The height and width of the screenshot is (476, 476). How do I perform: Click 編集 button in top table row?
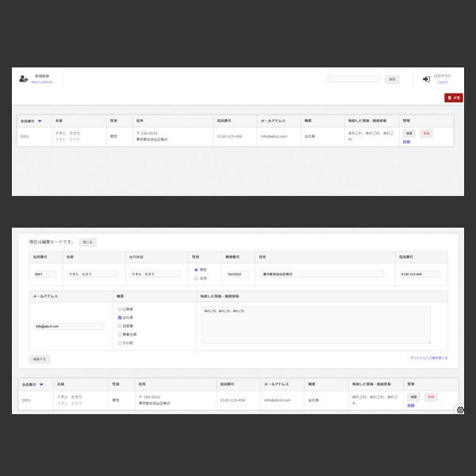pyautogui.click(x=409, y=133)
